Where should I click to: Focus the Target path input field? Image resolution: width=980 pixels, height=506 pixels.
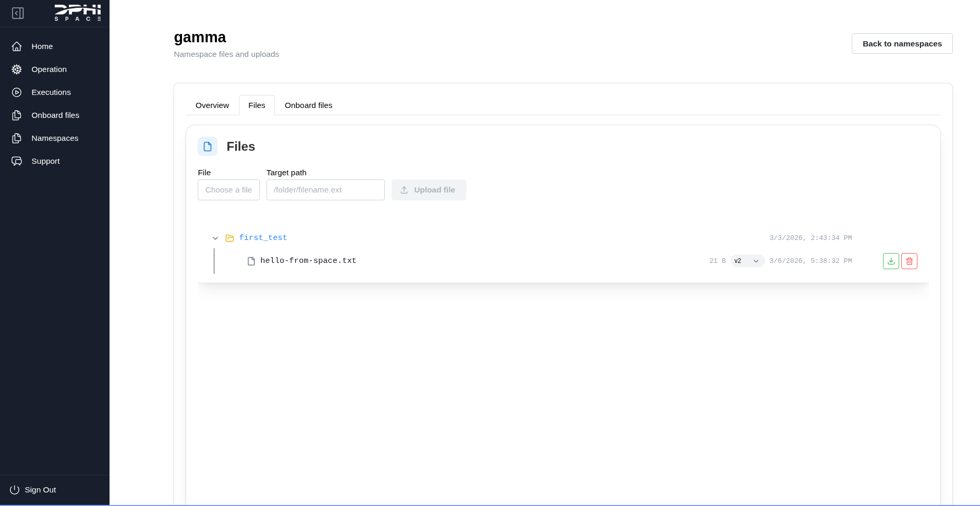click(325, 190)
